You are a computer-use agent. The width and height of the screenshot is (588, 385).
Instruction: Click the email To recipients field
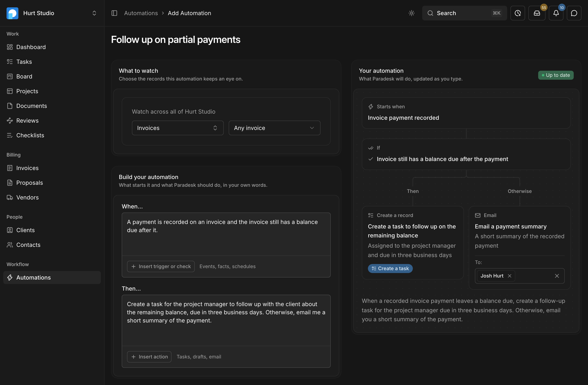[x=520, y=276]
